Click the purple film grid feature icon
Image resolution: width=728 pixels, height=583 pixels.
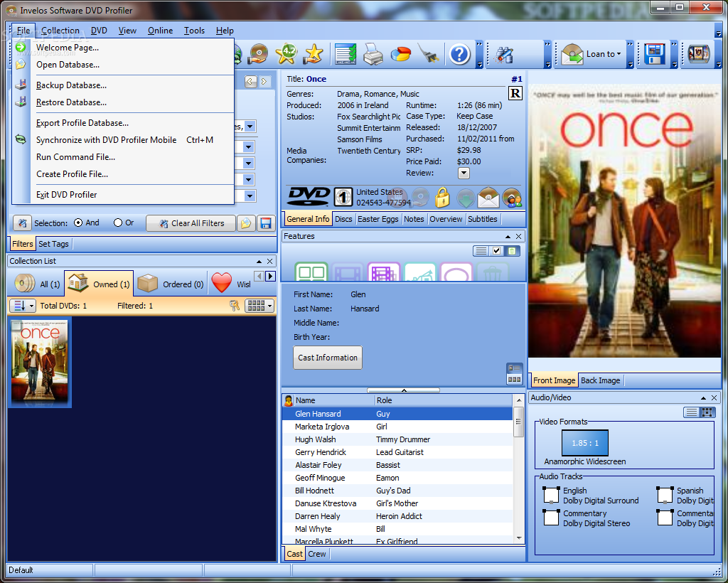tap(383, 272)
